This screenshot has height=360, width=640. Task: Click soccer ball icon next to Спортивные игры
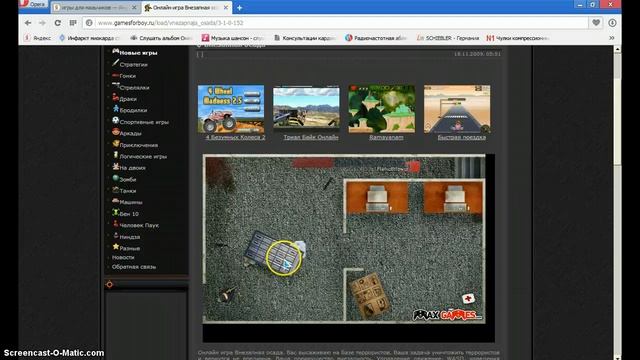(x=116, y=120)
